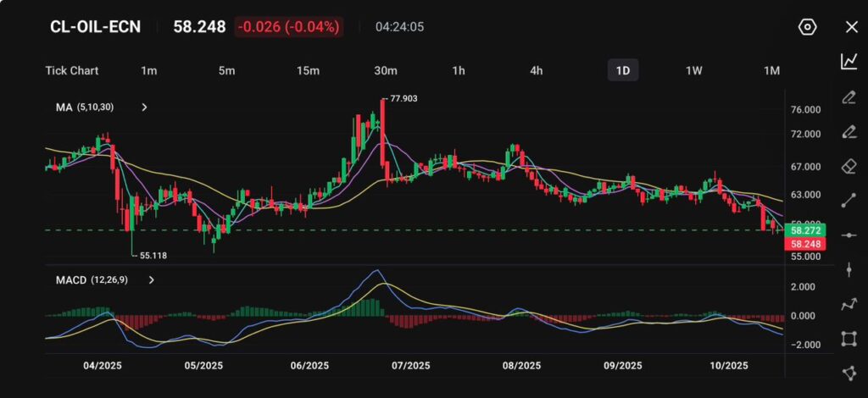Click the line chart indicators icon
This screenshot has height=398, width=868.
tap(849, 62)
